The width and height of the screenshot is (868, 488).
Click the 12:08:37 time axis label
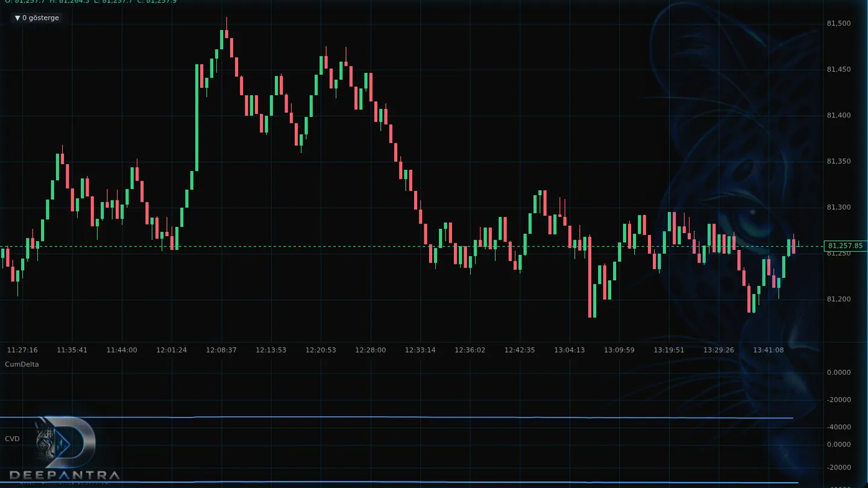tap(221, 350)
